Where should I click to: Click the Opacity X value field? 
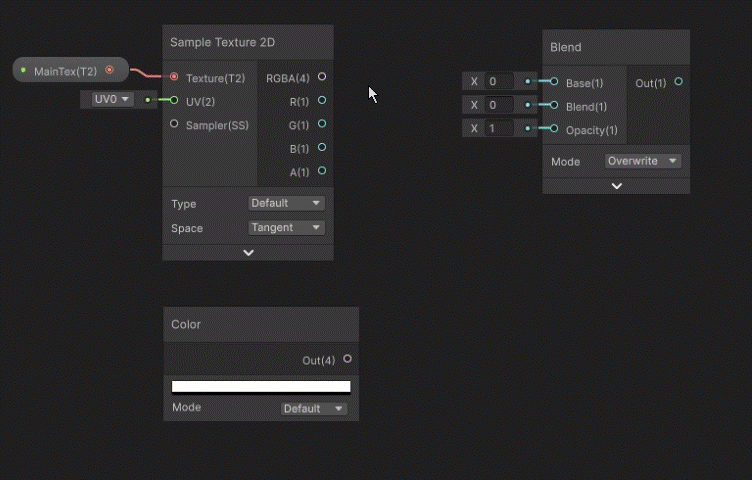[500, 129]
